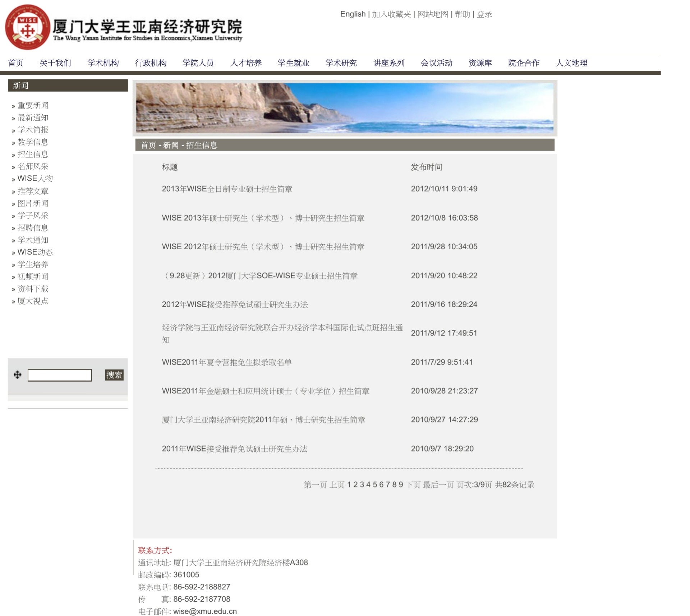The height and width of the screenshot is (616, 690).
Task: Open WISE2011年夏令营推免生拟录取名单 article
Action: tap(227, 362)
